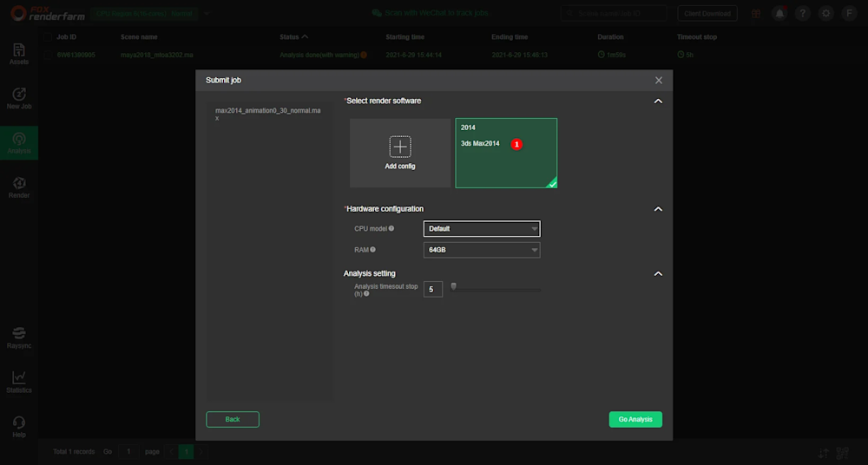
Task: Click the Duration column header
Action: (x=610, y=37)
